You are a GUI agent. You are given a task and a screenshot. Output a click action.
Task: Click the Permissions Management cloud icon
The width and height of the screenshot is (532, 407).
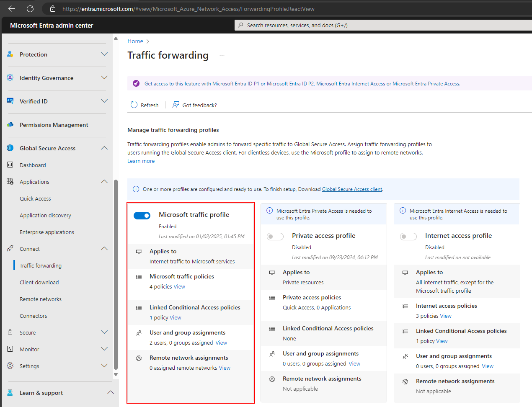click(10, 124)
